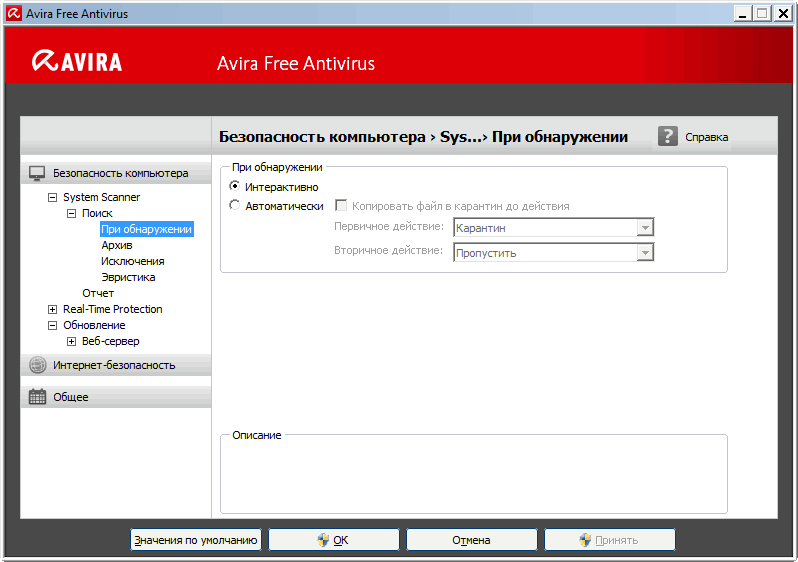Select the Автоматически radio button
This screenshot has width=798, height=562.
tap(235, 206)
